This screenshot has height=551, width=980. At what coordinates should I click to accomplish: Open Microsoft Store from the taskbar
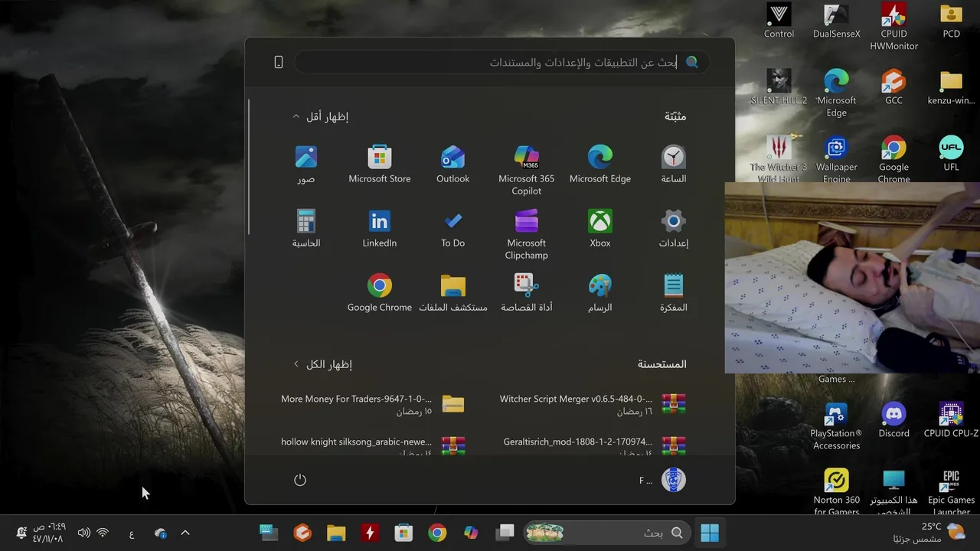point(403,533)
